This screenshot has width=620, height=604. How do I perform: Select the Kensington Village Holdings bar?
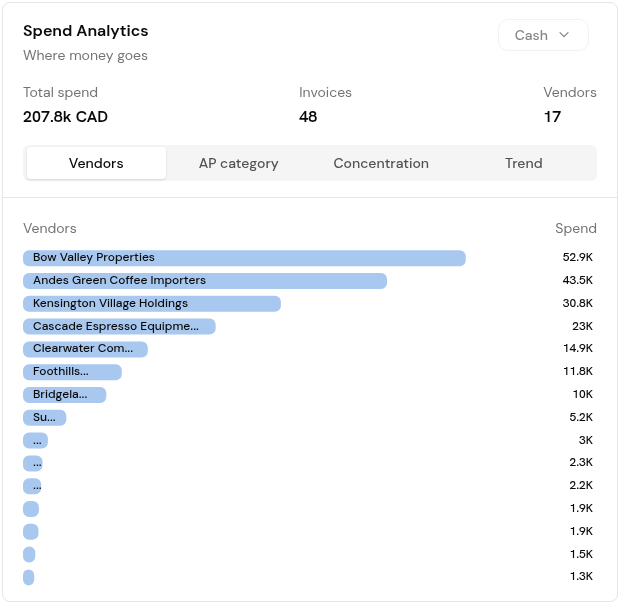click(x=152, y=304)
